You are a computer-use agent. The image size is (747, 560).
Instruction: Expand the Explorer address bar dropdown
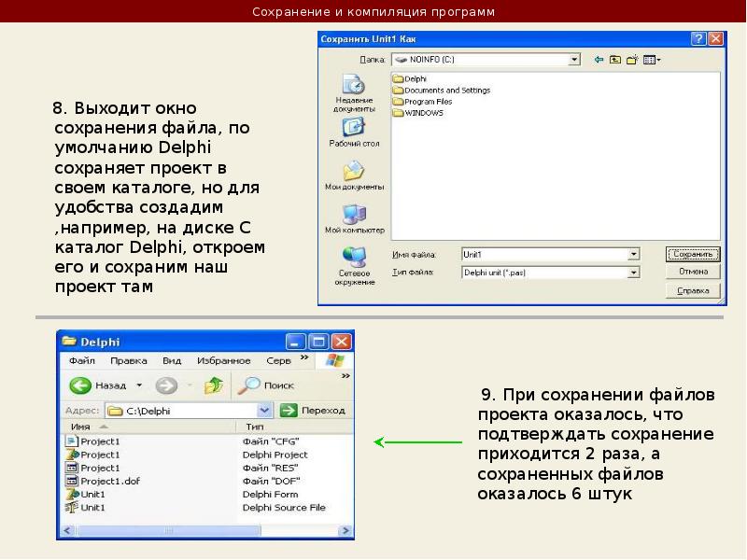click(x=264, y=411)
